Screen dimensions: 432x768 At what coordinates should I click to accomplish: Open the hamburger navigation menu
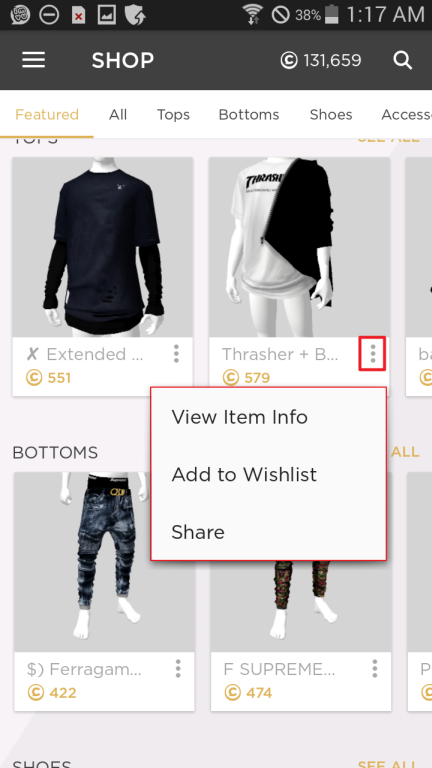tap(33, 60)
